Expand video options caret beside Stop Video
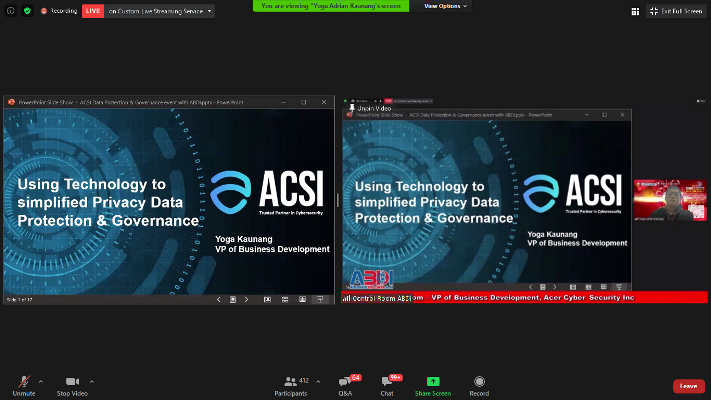Image resolution: width=711 pixels, height=400 pixels. click(x=92, y=382)
